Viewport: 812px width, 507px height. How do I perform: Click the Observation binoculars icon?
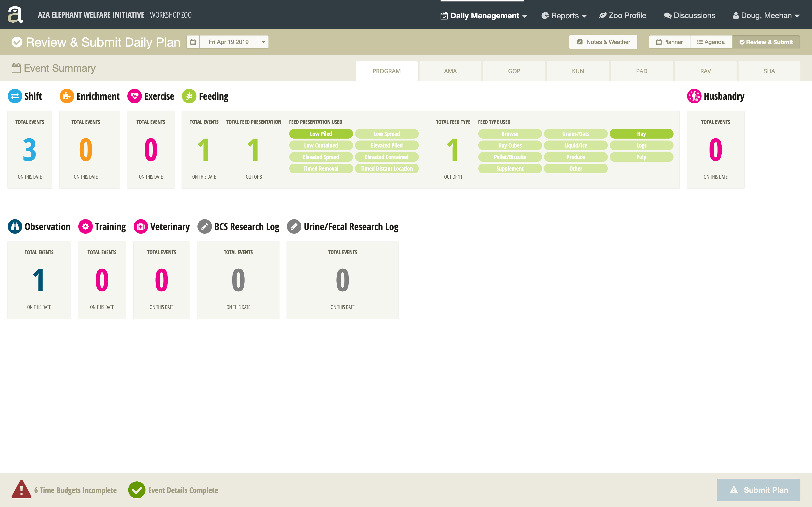[x=15, y=227]
